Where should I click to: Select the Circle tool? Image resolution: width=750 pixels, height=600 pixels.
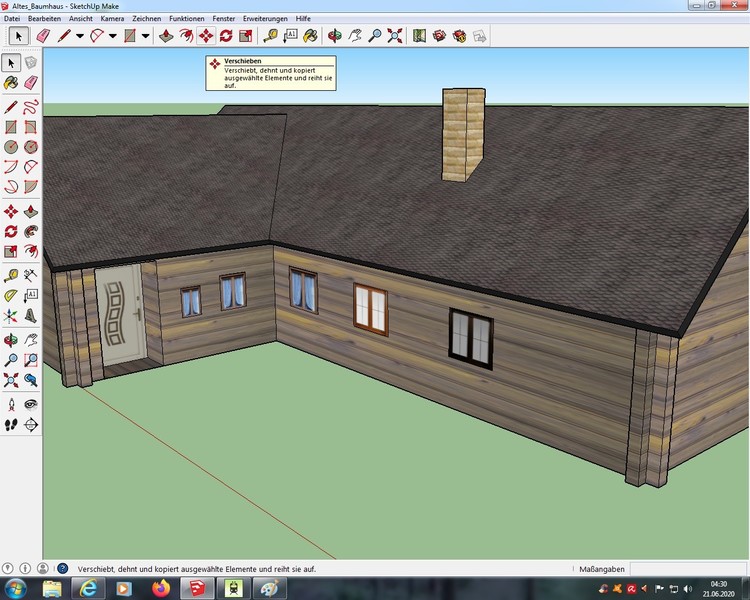(11, 147)
